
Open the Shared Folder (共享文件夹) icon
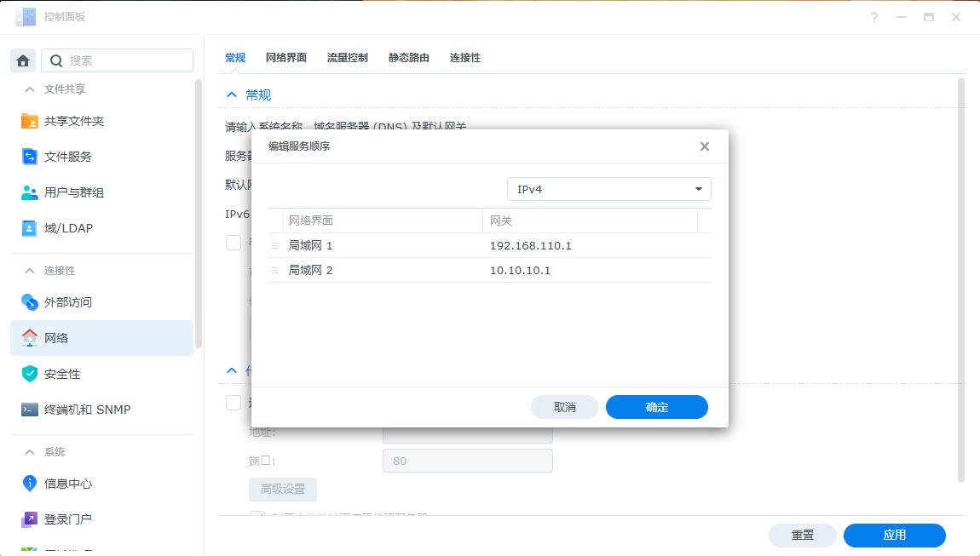(x=30, y=121)
